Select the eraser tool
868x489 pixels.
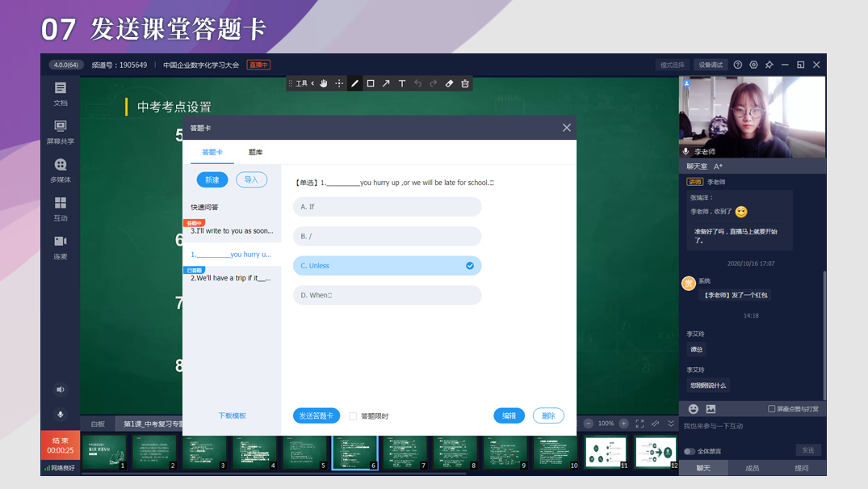450,83
